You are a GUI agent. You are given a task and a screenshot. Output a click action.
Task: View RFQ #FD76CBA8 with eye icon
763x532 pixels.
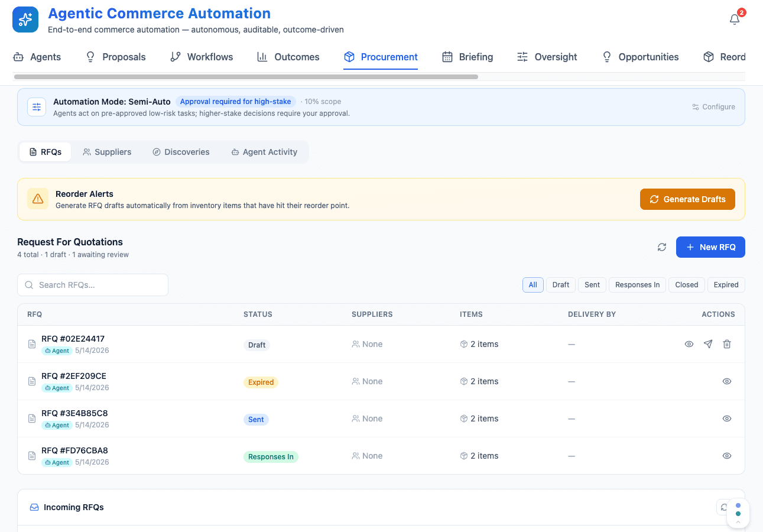(727, 456)
